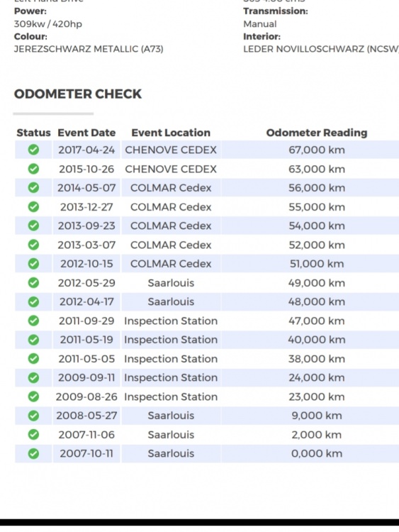
Task: Click green check icon for 2007-10-11 row
Action: [33, 454]
